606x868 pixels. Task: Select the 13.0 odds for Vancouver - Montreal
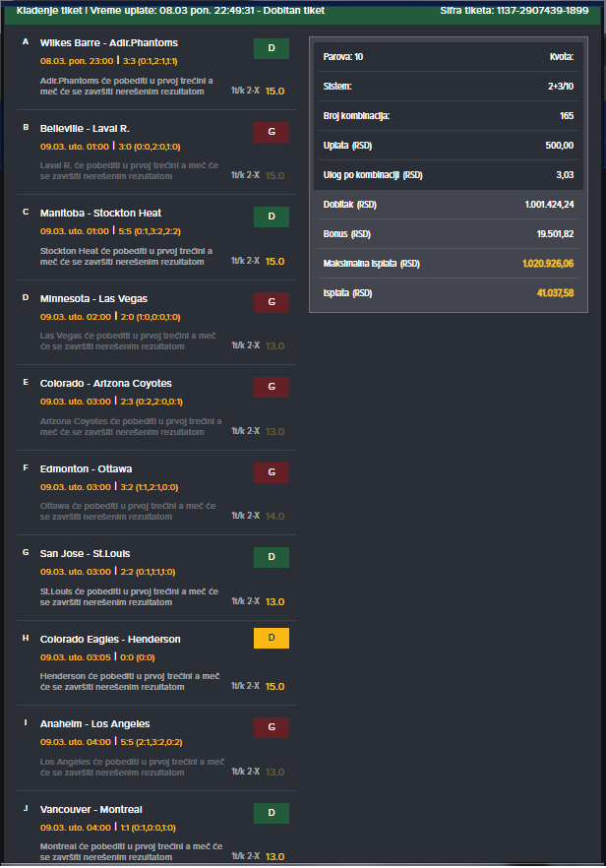(274, 856)
